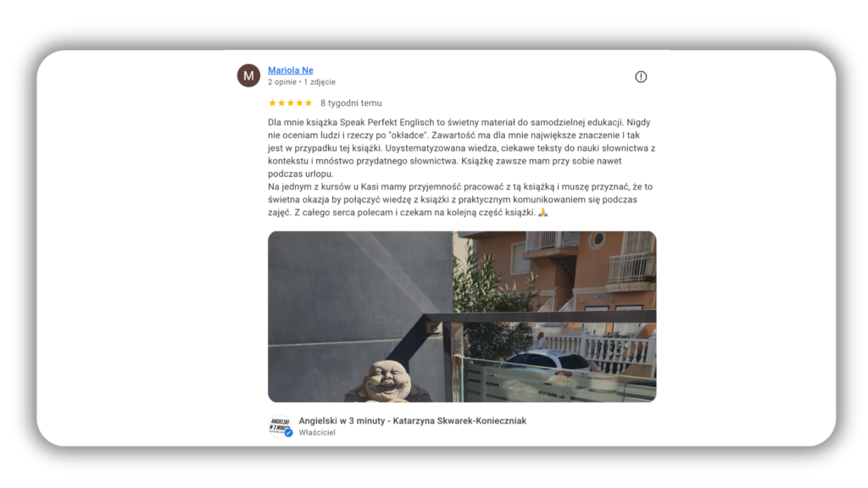Click the paragraph starting 'Na jednym z kursów'
This screenshot has width=868, height=488.
click(x=460, y=200)
